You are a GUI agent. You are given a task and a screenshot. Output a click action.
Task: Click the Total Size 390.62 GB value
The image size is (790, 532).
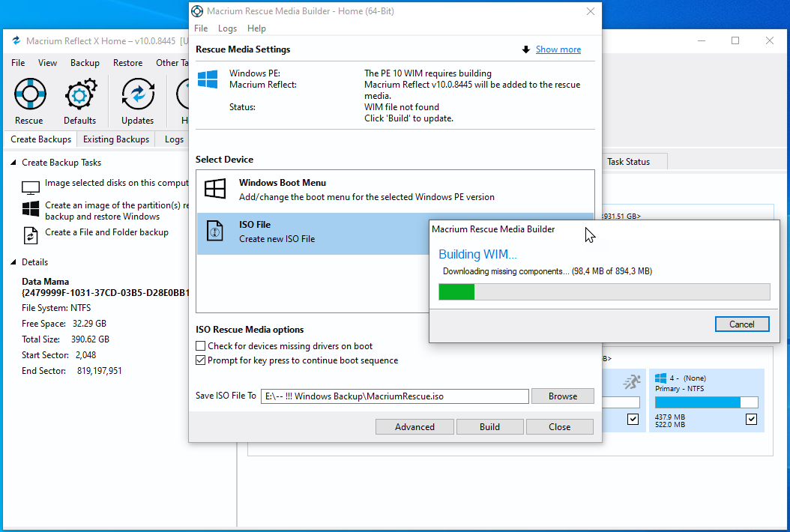click(x=90, y=339)
